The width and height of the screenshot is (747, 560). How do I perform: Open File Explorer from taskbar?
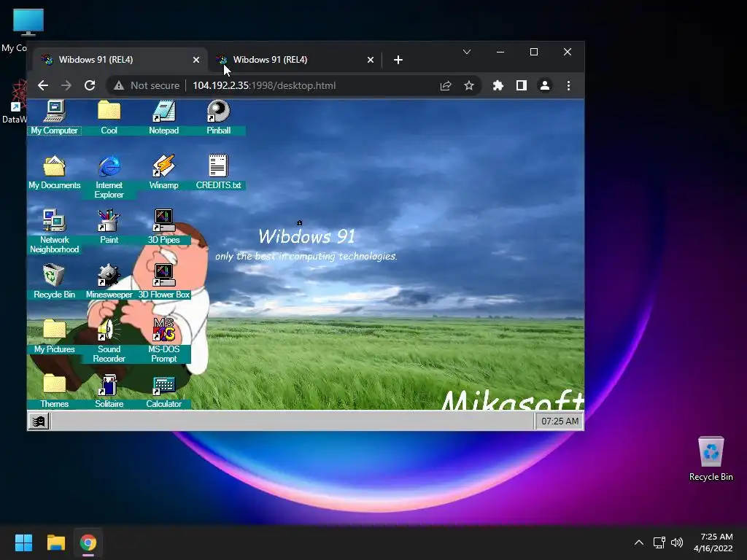coord(55,542)
